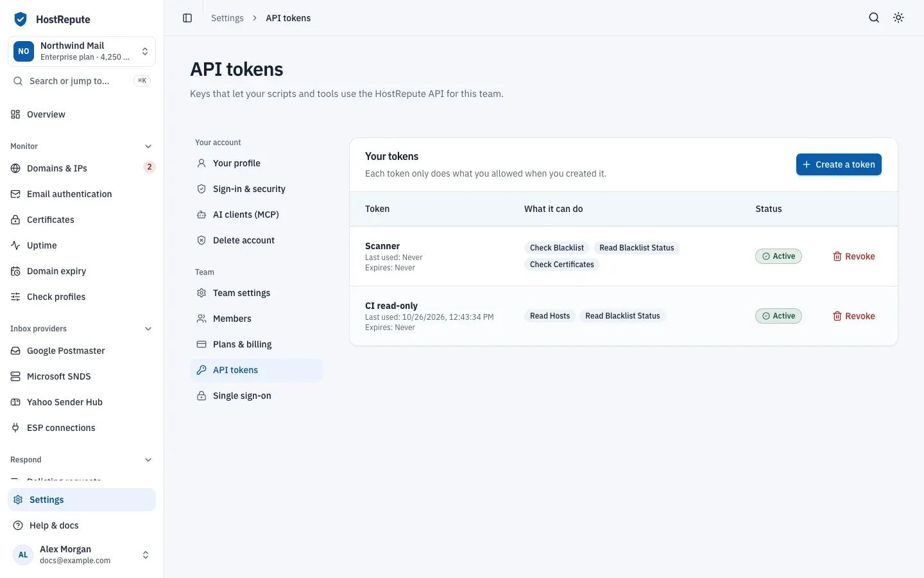Open AI clients (MCP) settings
Screen dimensions: 924x578
tap(257, 215)
